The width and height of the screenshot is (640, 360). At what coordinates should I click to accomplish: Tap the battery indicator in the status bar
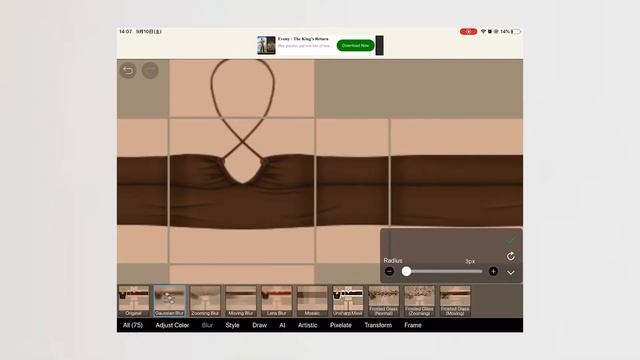coord(516,31)
